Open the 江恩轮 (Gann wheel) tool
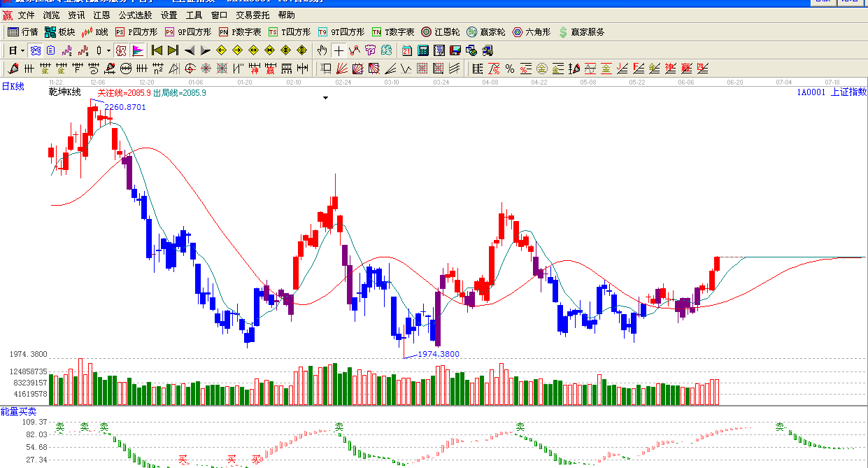Screen dimensions: 868x468 click(440, 32)
